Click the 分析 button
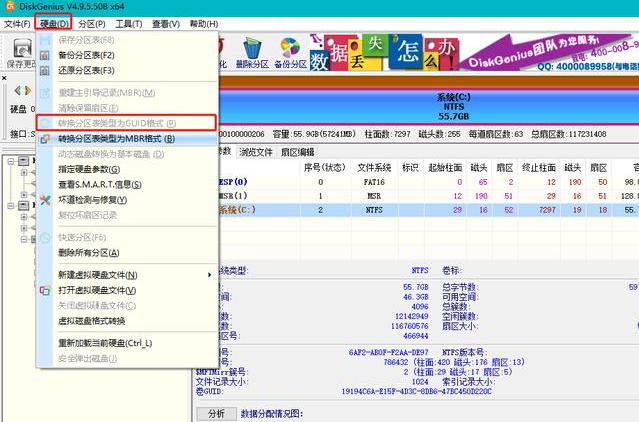 pyautogui.click(x=216, y=413)
